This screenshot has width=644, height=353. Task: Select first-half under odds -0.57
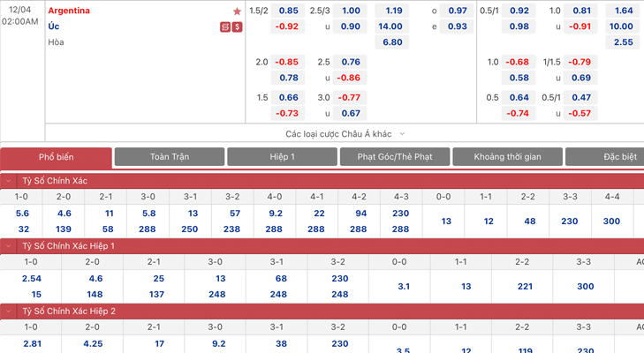click(x=580, y=113)
